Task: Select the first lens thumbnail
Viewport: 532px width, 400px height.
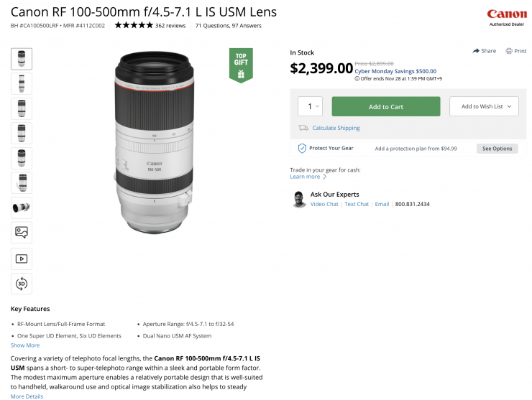Action: [x=22, y=59]
